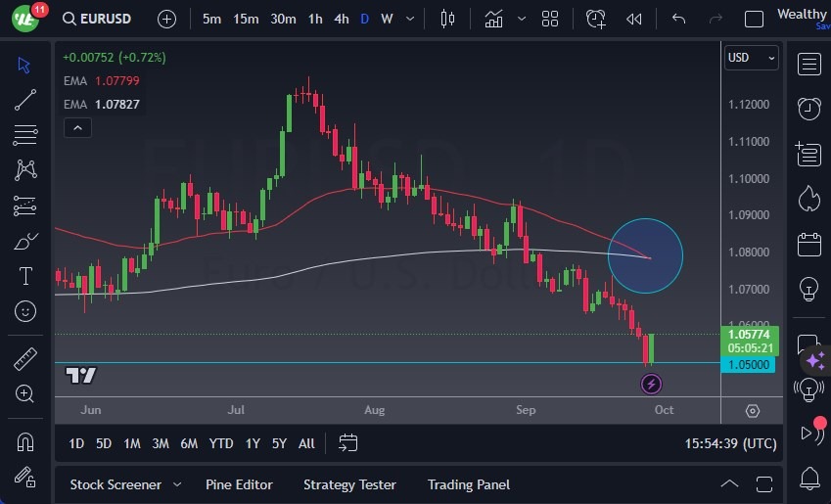831x504 pixels.
Task: Click the 1.05000 horizontal price line label
Action: tap(749, 364)
